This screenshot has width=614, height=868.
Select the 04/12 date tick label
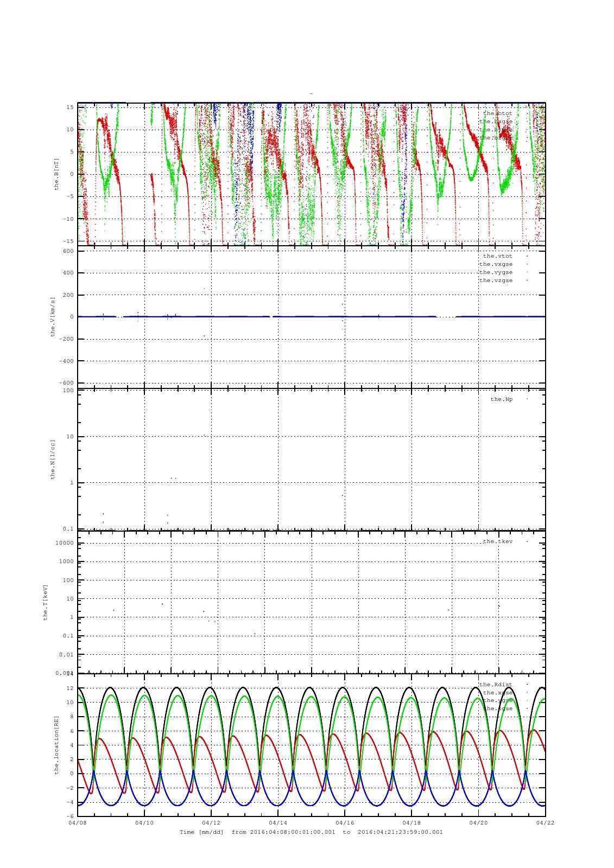tap(211, 822)
